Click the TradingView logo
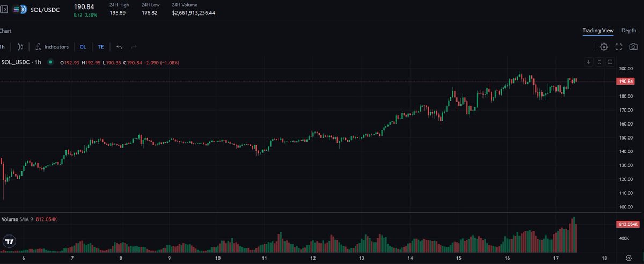The width and height of the screenshot is (644, 264). [x=9, y=242]
